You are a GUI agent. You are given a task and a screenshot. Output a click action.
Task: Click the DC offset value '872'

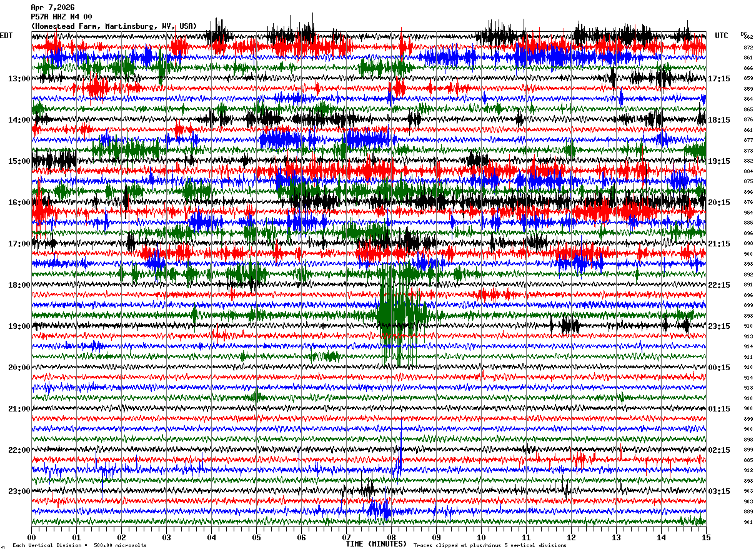click(748, 48)
